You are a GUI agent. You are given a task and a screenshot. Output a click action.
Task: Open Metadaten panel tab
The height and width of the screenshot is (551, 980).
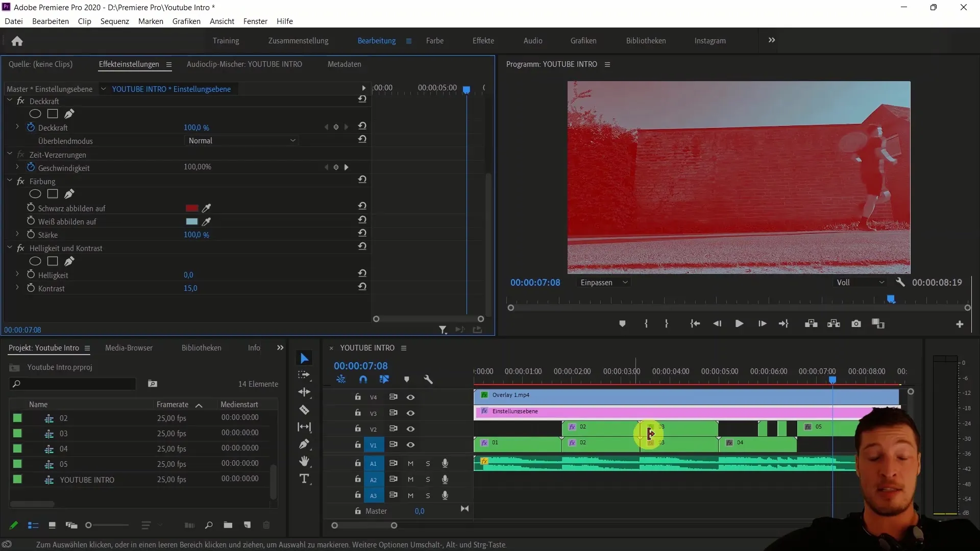point(345,64)
